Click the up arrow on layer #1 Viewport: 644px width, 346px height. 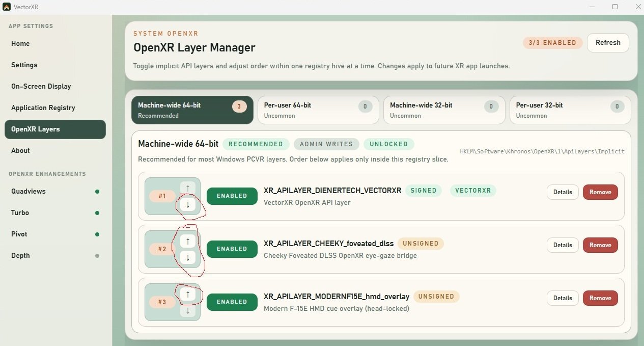coord(188,188)
